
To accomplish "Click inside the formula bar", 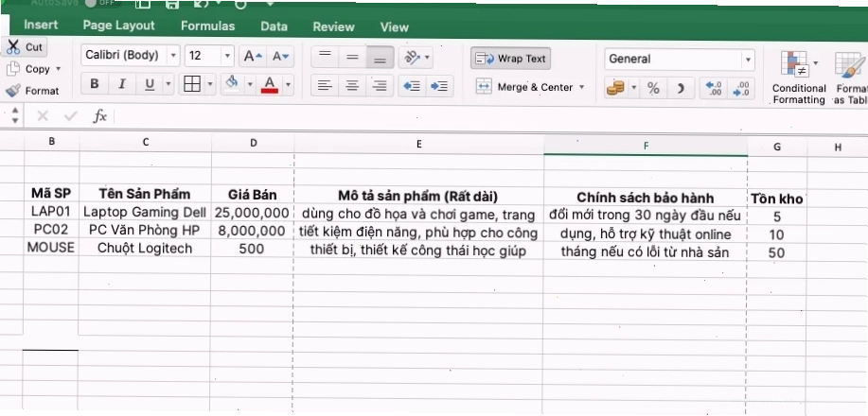I will [x=490, y=116].
